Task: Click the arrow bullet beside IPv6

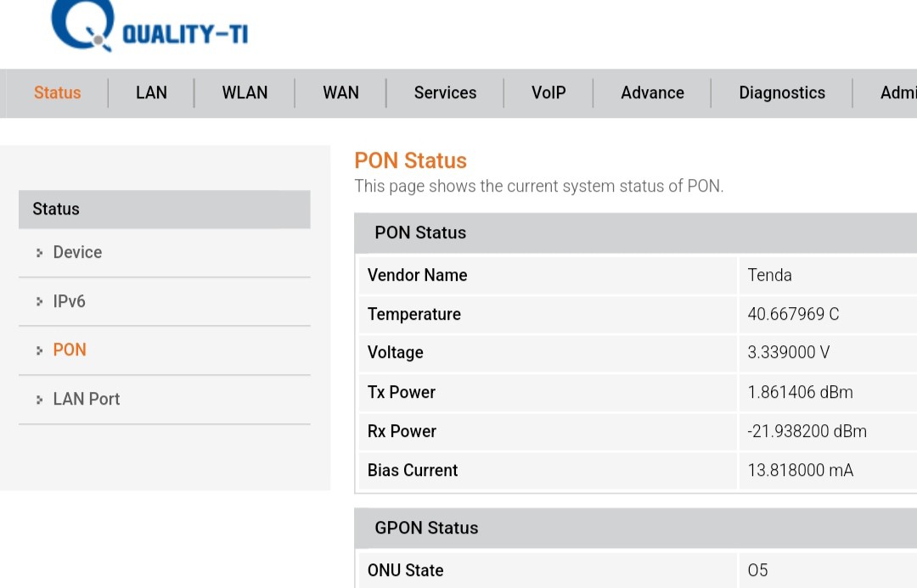Action: click(x=39, y=302)
